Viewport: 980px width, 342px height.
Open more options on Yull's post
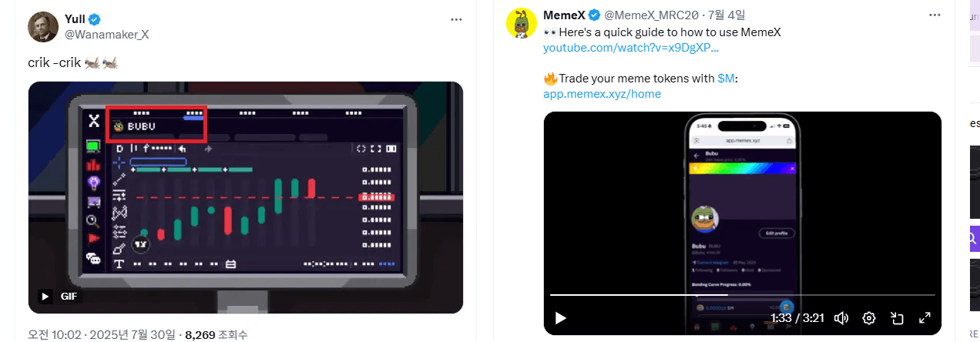click(457, 19)
